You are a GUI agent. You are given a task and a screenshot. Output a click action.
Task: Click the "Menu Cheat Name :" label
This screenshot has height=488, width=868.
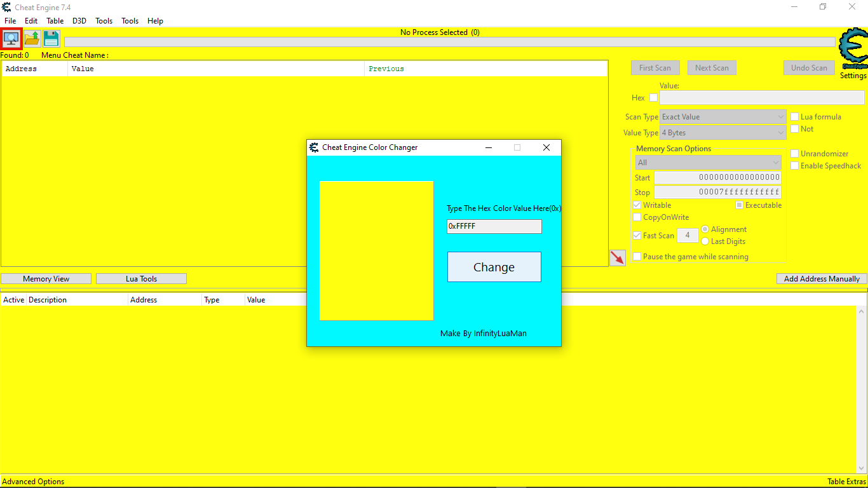(x=75, y=55)
